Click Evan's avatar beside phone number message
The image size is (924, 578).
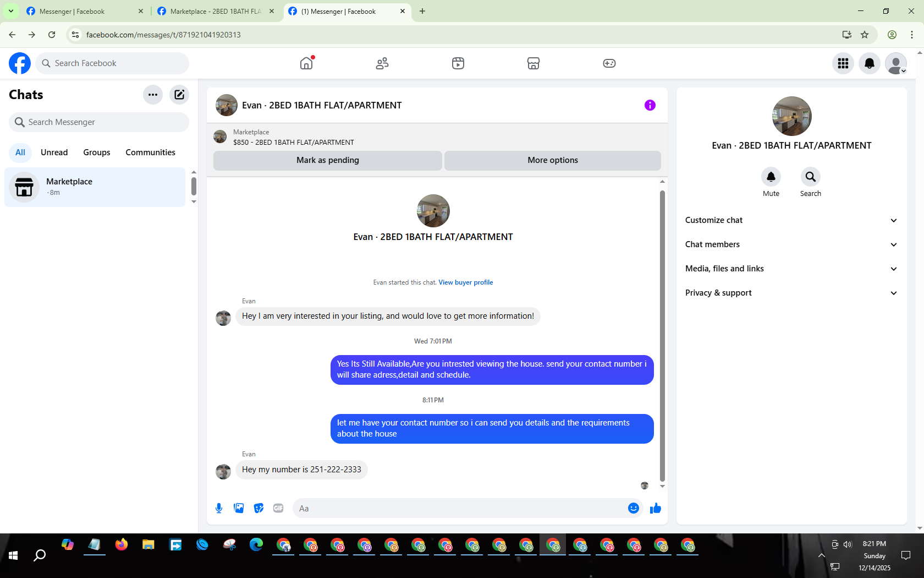[223, 472]
